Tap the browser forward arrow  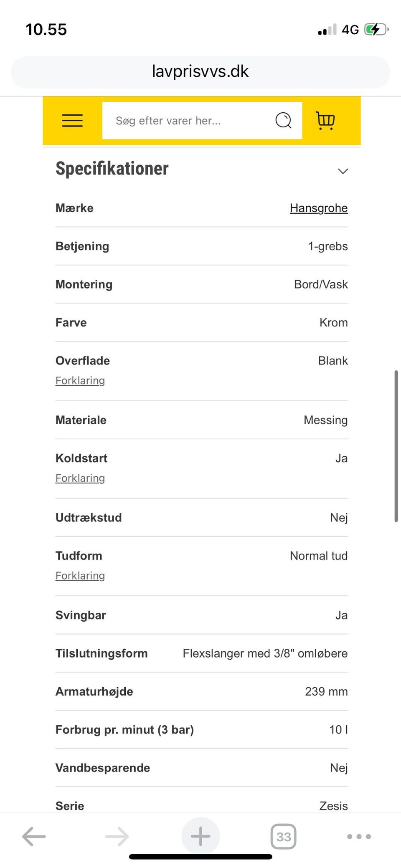pyautogui.click(x=117, y=836)
